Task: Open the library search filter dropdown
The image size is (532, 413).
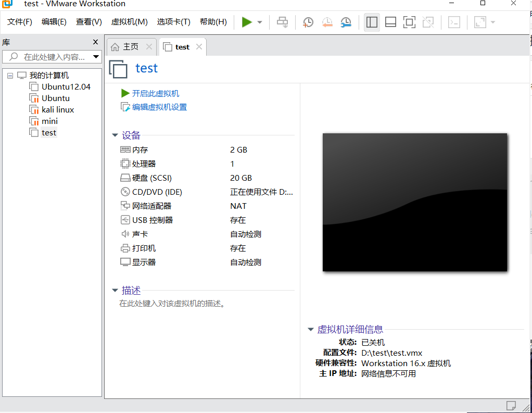Action: tap(95, 57)
